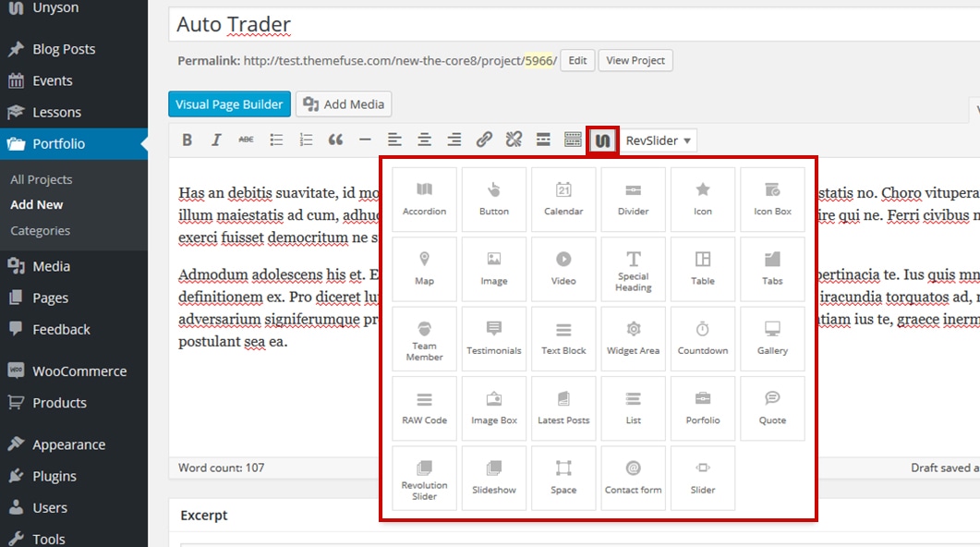
Task: Insert Read More tag
Action: pyautogui.click(x=543, y=140)
